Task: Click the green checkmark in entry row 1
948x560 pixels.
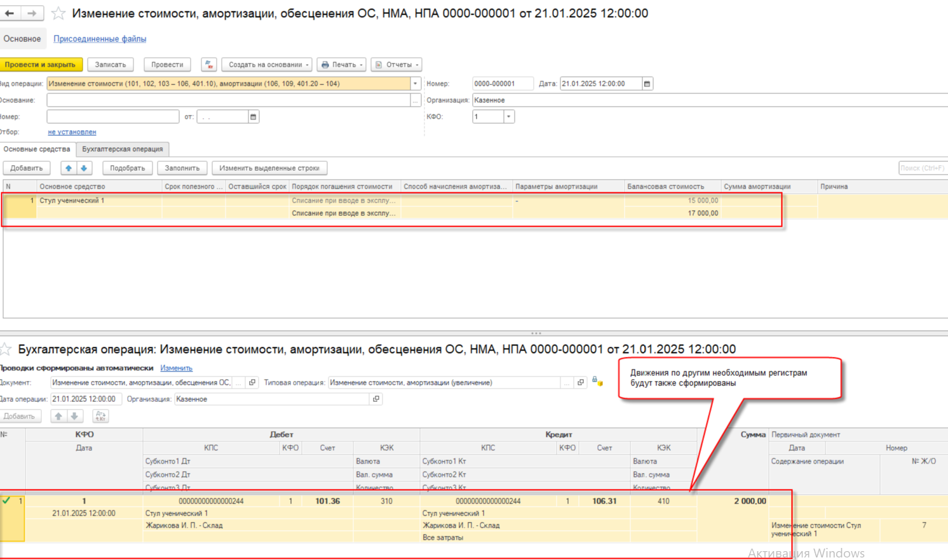Action: pos(6,501)
